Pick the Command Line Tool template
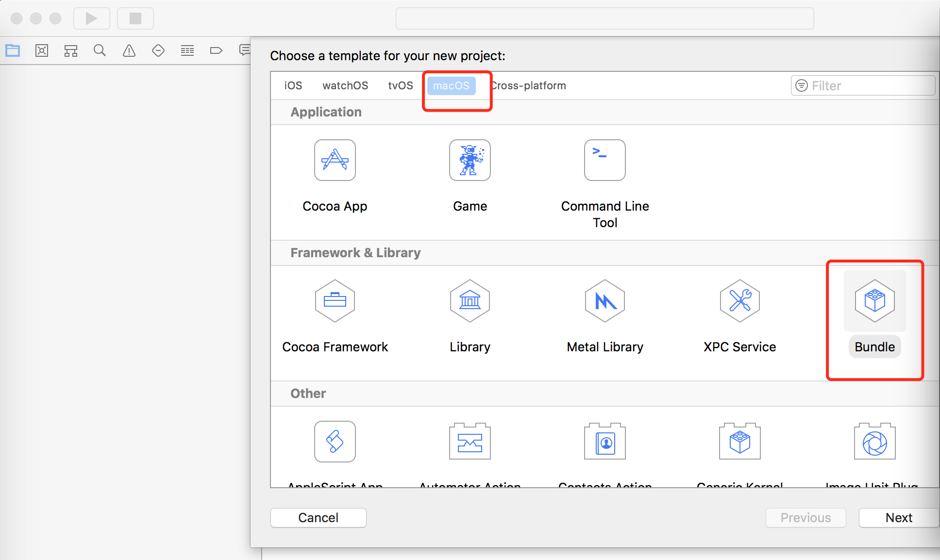 604,160
